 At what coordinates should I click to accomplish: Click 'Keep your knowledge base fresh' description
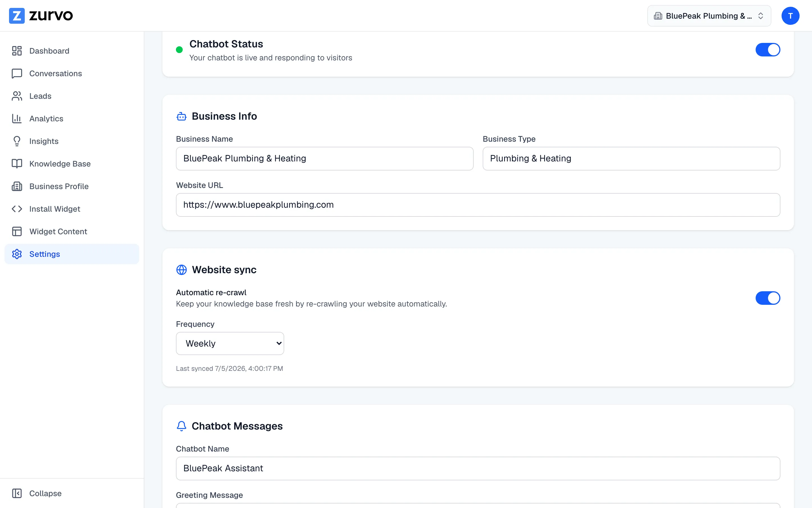[x=311, y=304]
